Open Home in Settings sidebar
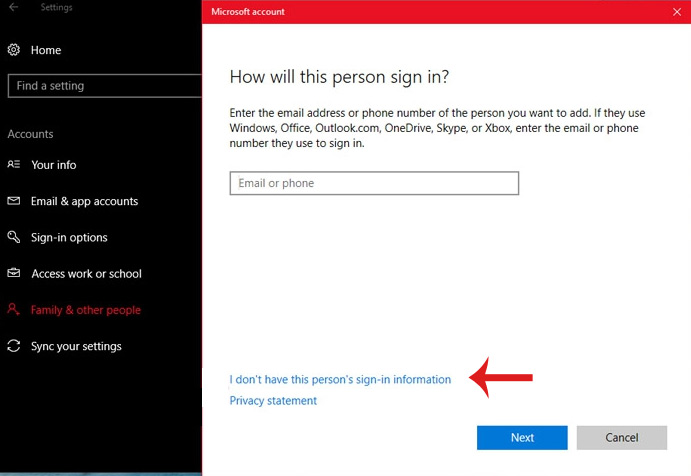Image resolution: width=691 pixels, height=476 pixels. click(x=46, y=50)
